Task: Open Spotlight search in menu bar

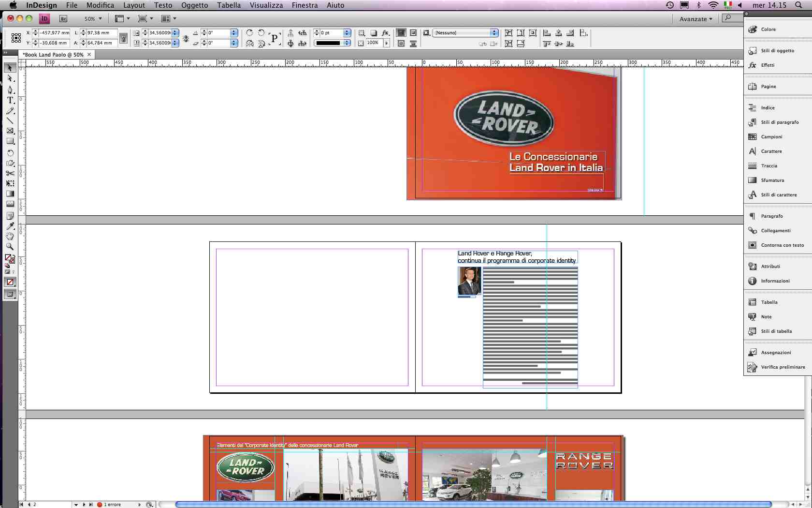Action: tap(799, 5)
